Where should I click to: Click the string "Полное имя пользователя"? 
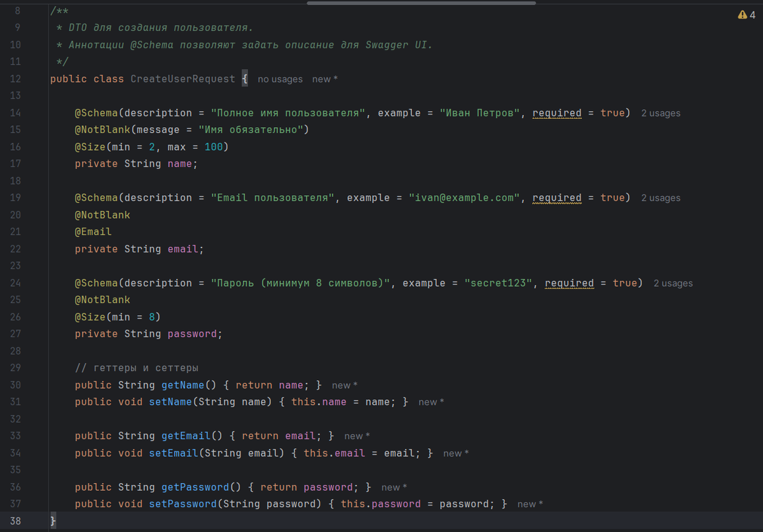point(289,113)
